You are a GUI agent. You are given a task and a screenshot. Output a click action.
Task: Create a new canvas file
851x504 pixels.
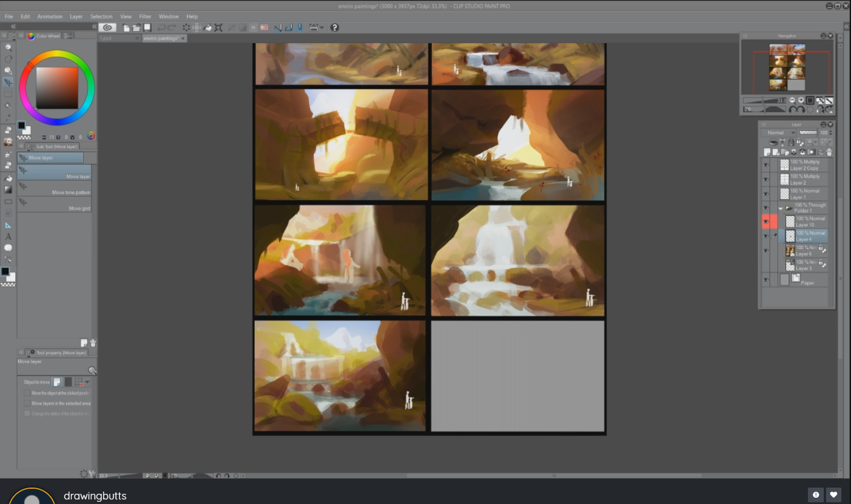[x=126, y=27]
